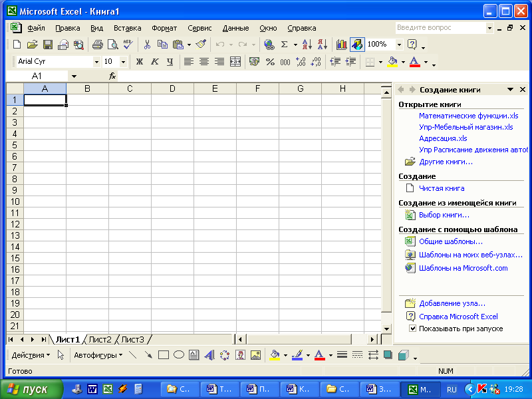Open the zoom 100% dropdown
Screen dimensions: 532x399
(399, 45)
